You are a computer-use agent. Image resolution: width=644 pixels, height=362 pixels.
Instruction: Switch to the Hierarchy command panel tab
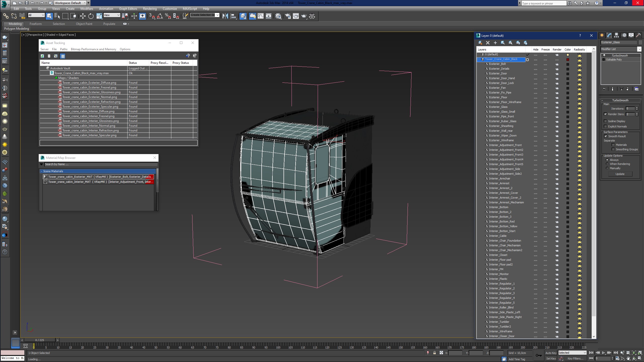coord(616,35)
